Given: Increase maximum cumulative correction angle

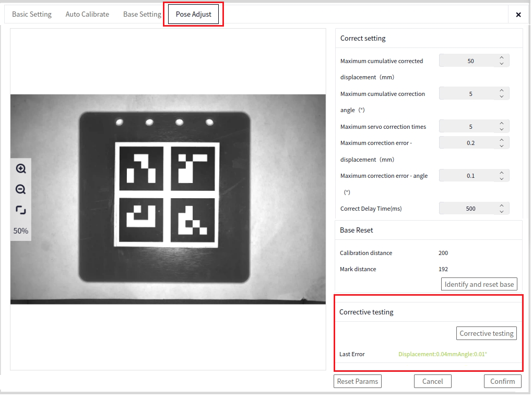Looking at the screenshot, I should pos(502,91).
